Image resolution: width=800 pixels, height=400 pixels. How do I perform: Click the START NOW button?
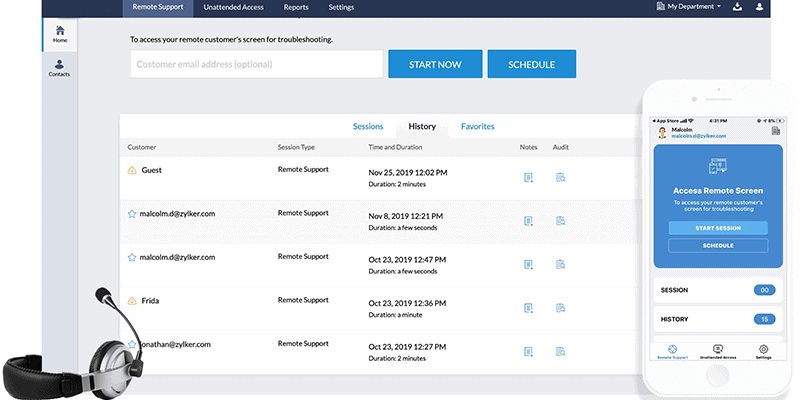tap(435, 64)
